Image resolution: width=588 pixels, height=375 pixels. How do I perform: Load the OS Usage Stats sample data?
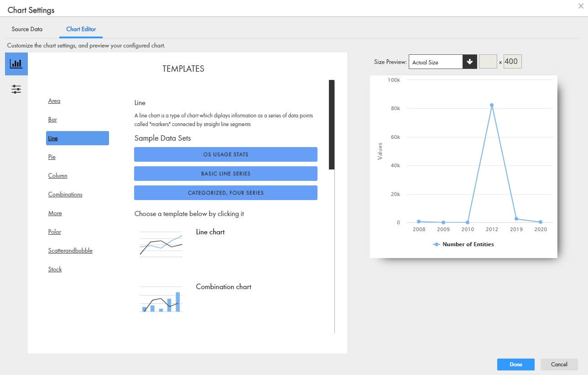pyautogui.click(x=226, y=154)
